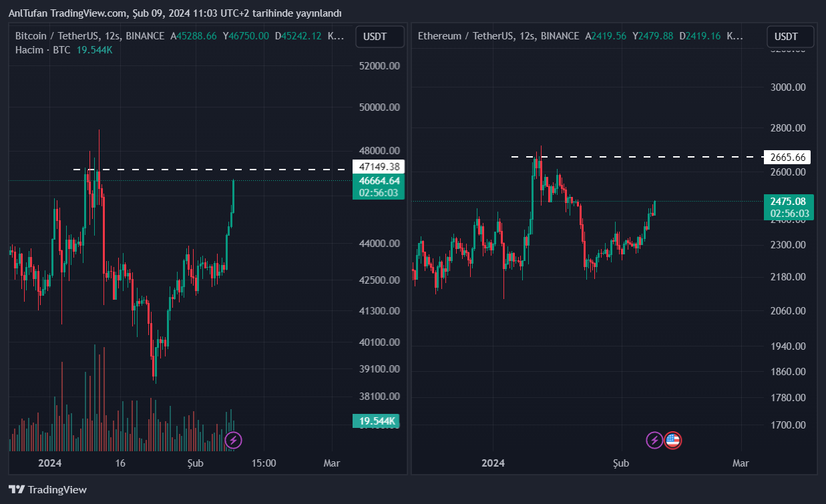This screenshot has height=504, width=826.
Task: Click the Şub label on Ethereum time axis
Action: 621,463
